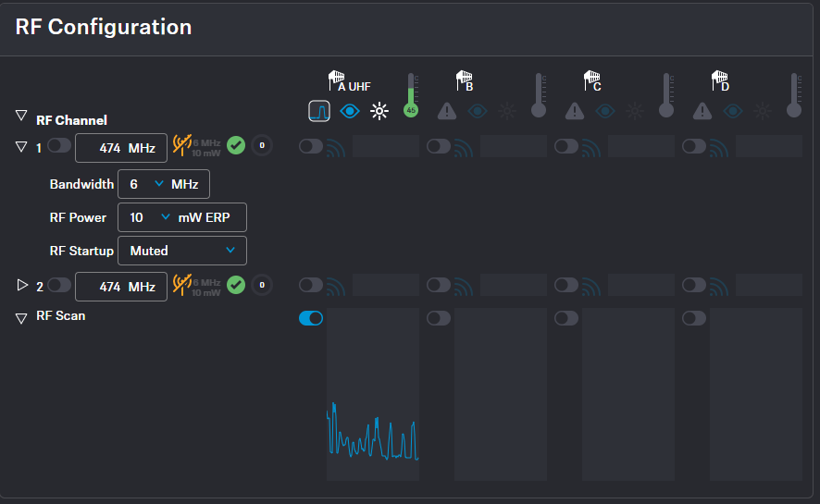
Task: Collapse the RF Scan section
Action: (x=21, y=318)
